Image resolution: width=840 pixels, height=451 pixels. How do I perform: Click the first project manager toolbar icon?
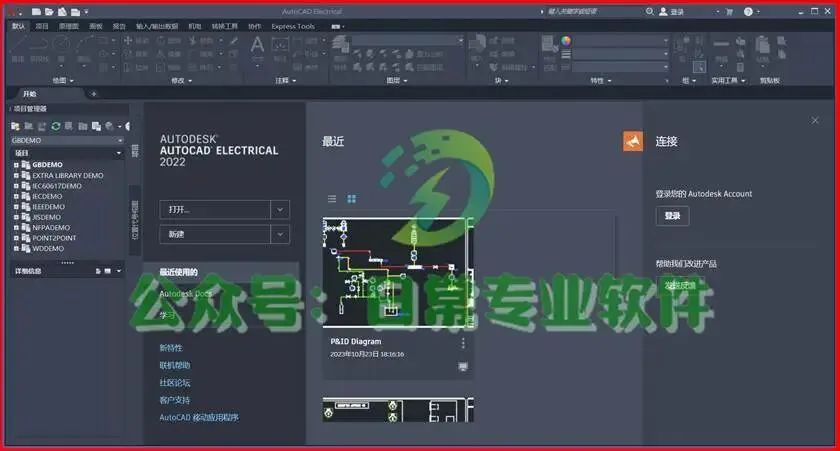16,126
